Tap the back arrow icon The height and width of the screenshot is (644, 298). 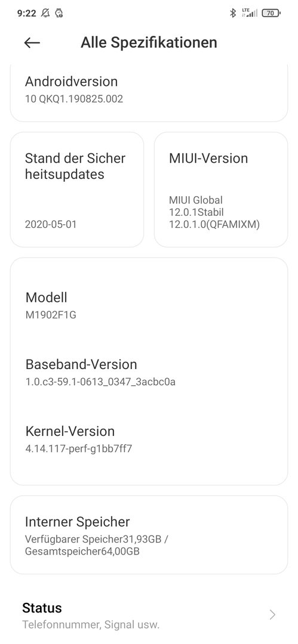32,43
